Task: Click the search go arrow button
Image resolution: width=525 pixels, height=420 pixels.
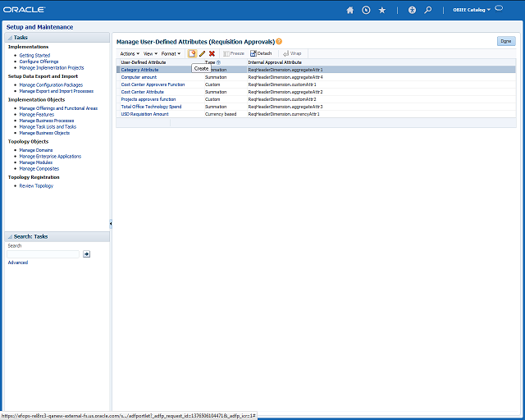Action: (x=86, y=253)
